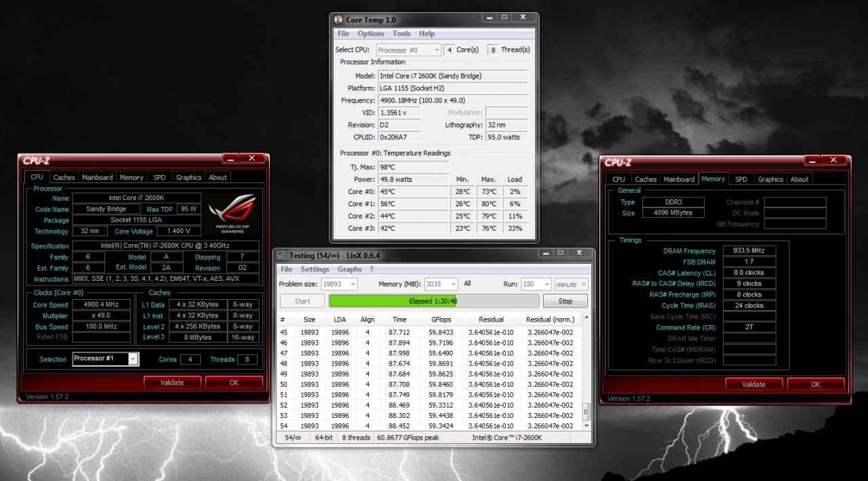Viewport: 868px width, 481px height.
Task: Click the LinX title bar app icon
Action: (281, 255)
